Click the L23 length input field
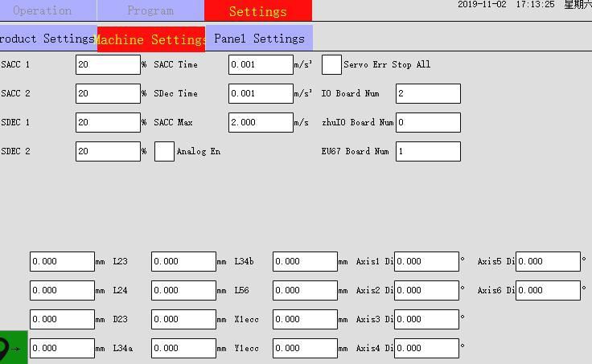This screenshot has width=592, height=364. click(x=183, y=261)
